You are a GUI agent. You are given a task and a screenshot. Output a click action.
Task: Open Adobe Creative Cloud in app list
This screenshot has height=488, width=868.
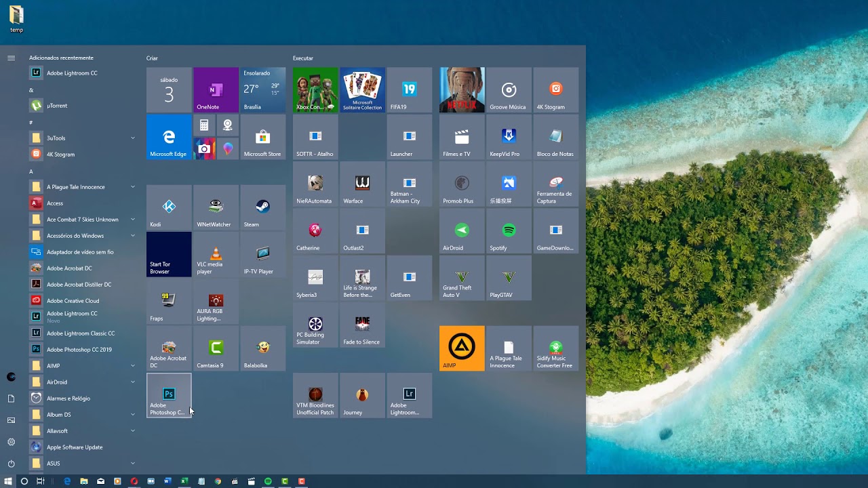tap(83, 301)
